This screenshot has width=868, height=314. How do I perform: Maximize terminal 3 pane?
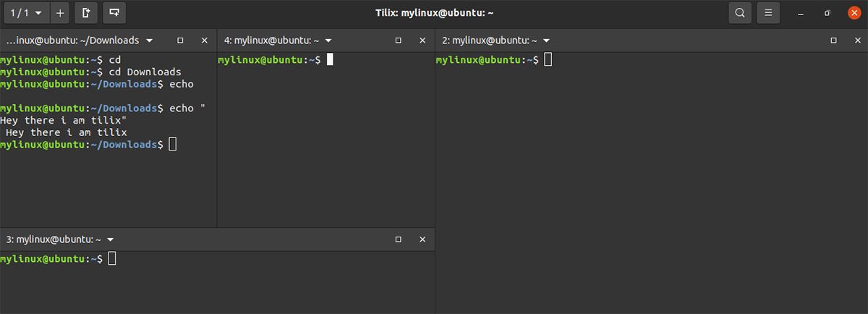(x=398, y=239)
